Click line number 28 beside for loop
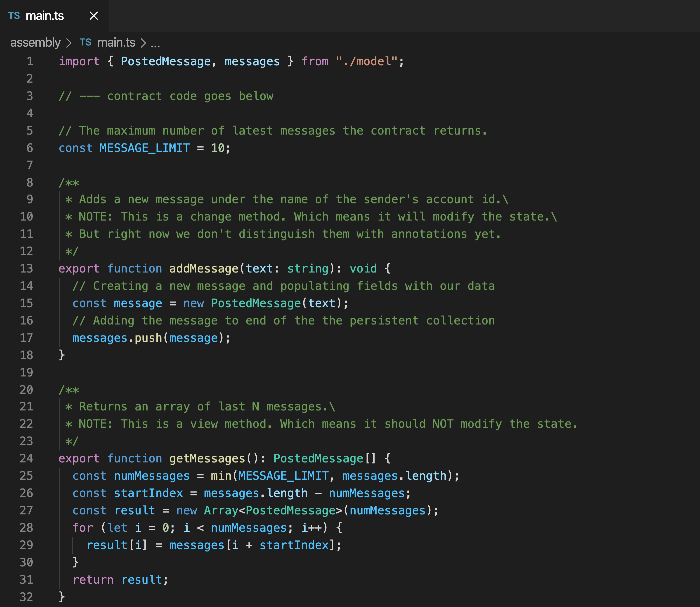The image size is (700, 607). 26,528
